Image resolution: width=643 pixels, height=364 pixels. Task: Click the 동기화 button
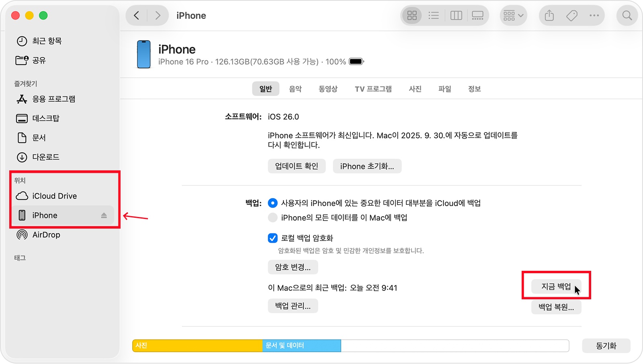(606, 346)
